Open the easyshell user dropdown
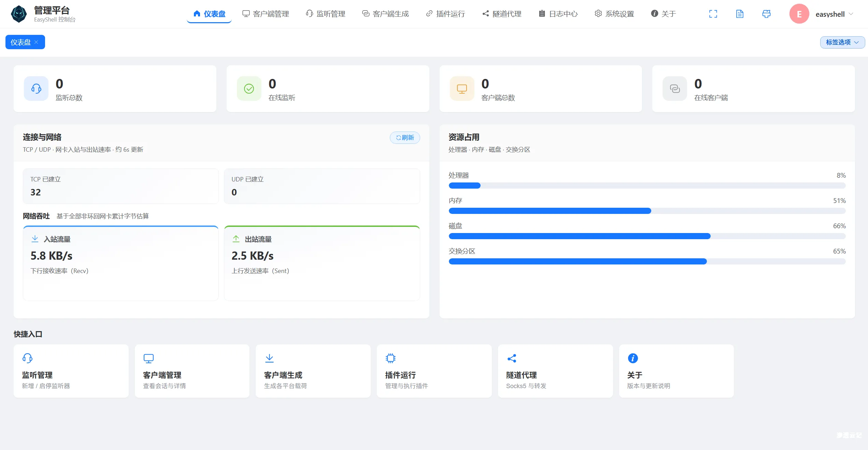 [x=834, y=14]
